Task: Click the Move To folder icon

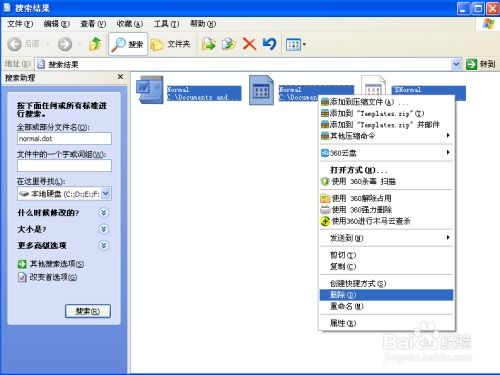Action: pyautogui.click(x=209, y=44)
